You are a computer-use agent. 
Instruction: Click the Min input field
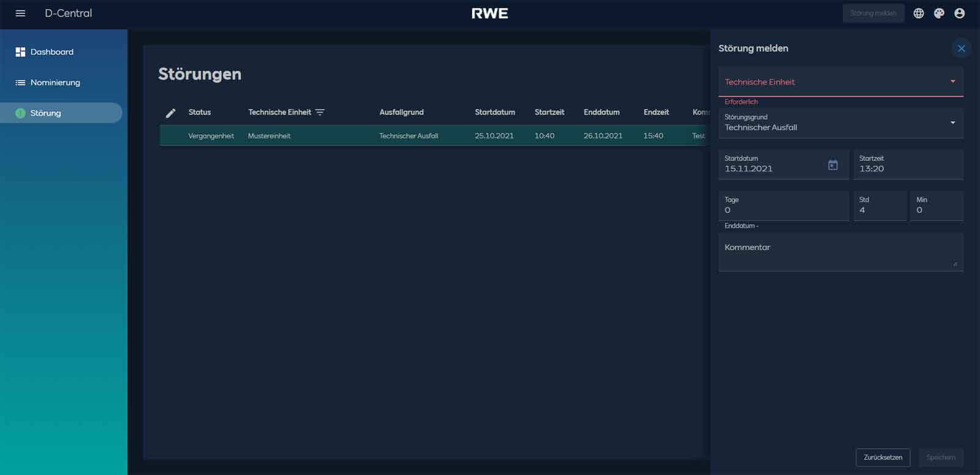click(937, 206)
